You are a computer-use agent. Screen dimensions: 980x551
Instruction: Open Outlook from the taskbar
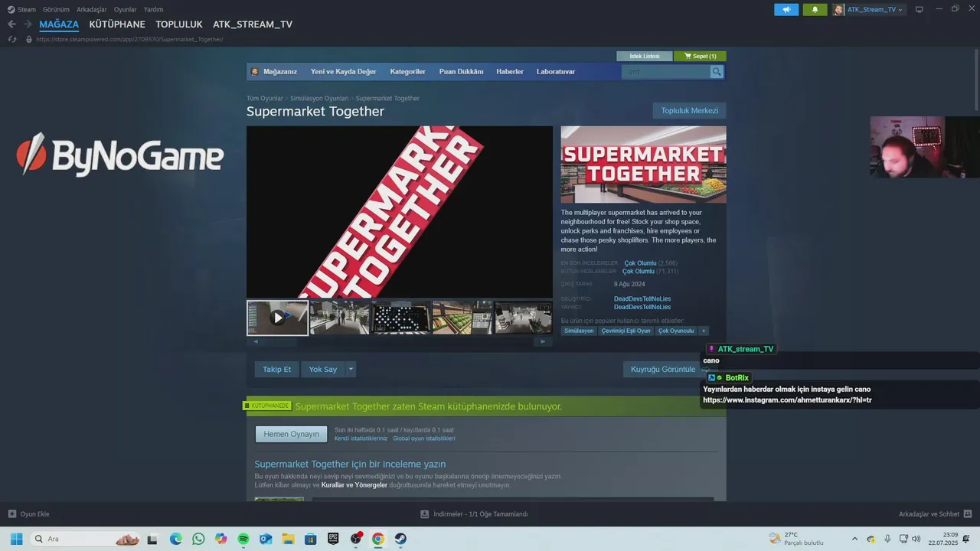[x=266, y=539]
